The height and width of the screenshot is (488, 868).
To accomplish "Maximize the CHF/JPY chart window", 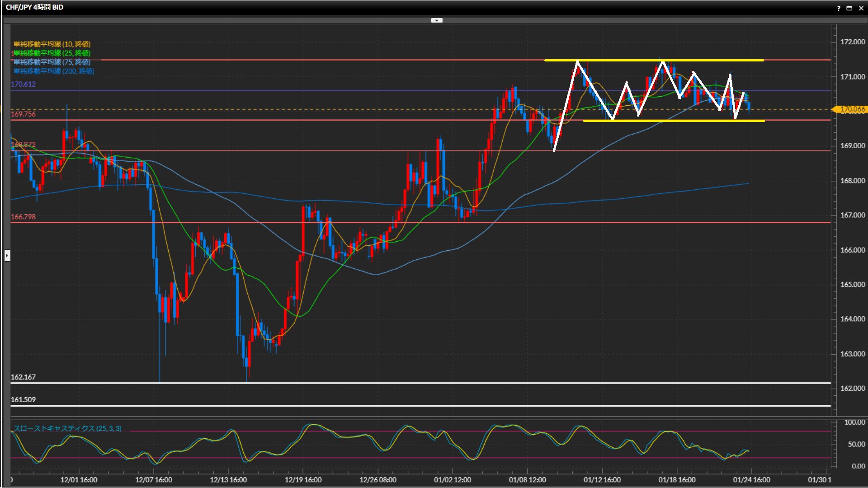I will pyautogui.click(x=849, y=8).
